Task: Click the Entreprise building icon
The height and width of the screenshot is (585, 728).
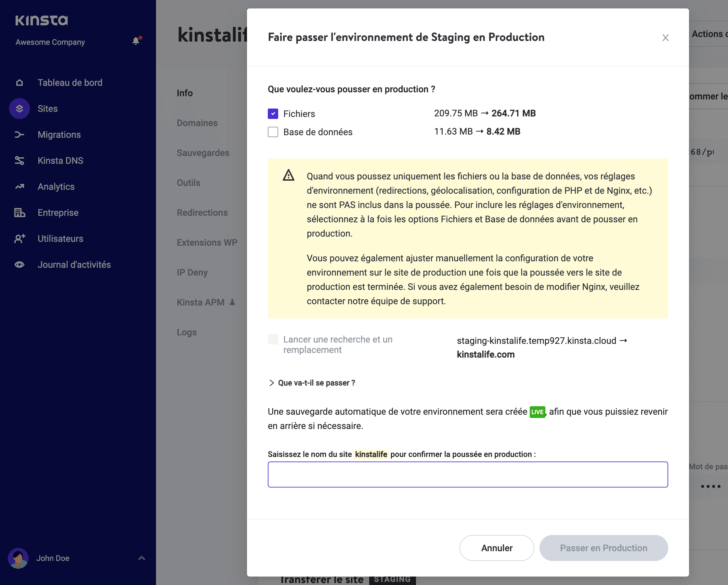Action: coord(19,213)
